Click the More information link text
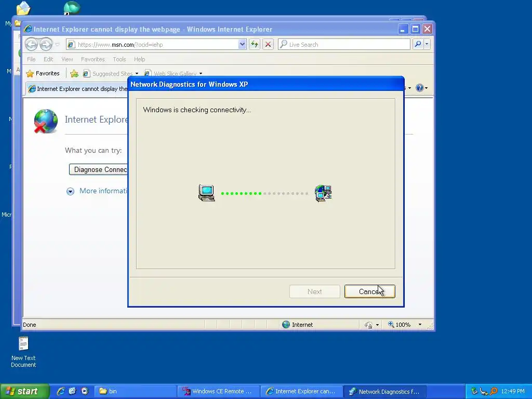The height and width of the screenshot is (399, 532). click(103, 191)
